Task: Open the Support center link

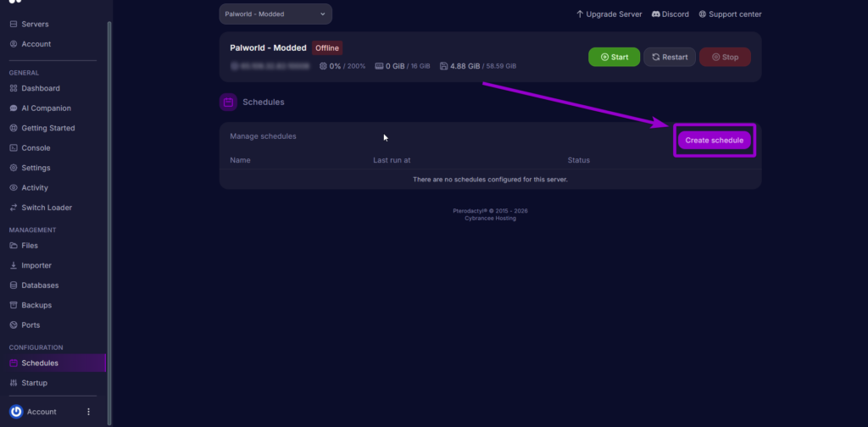Action: pyautogui.click(x=730, y=14)
